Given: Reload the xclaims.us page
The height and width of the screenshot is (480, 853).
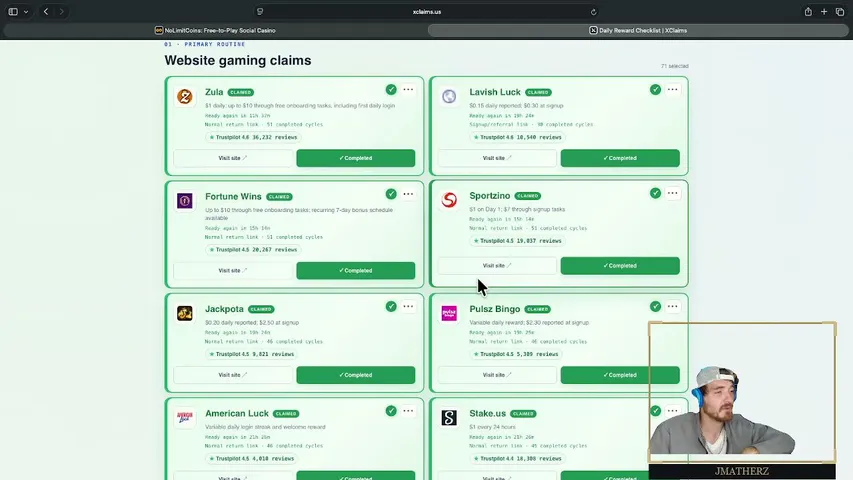Looking at the screenshot, I should (x=594, y=12).
